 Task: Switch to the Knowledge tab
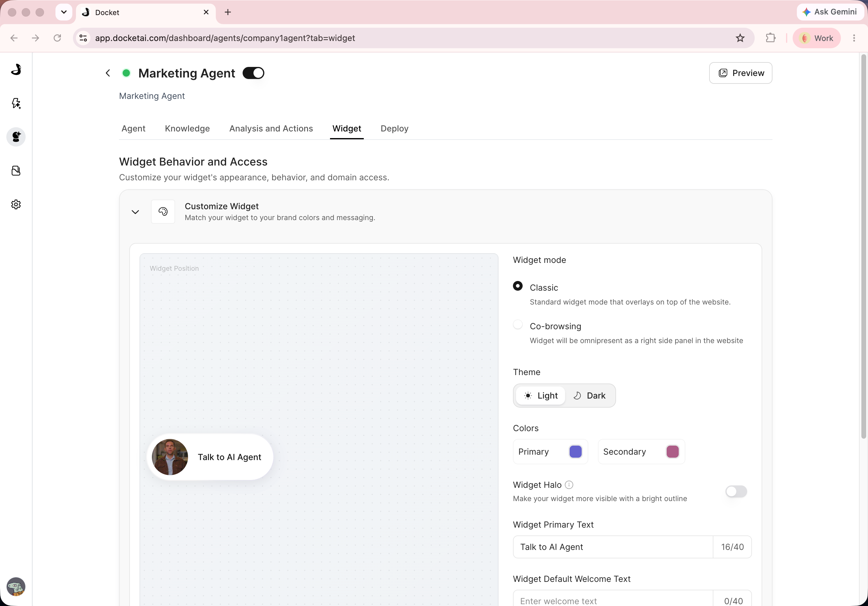coord(187,129)
